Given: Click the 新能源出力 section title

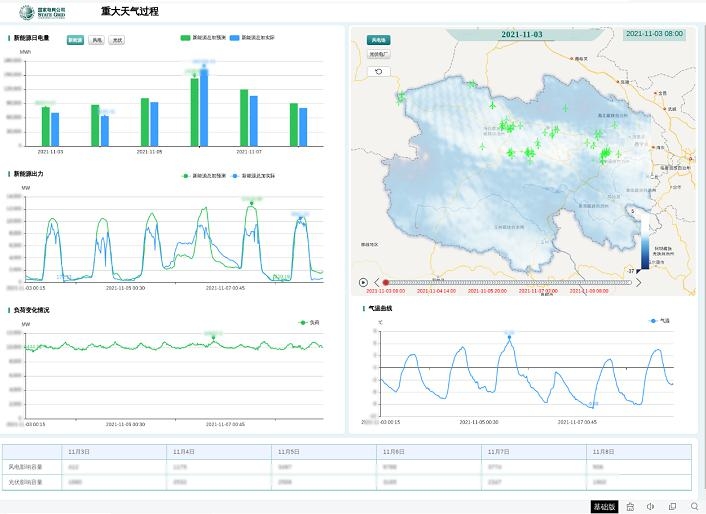Looking at the screenshot, I should click(x=28, y=174).
